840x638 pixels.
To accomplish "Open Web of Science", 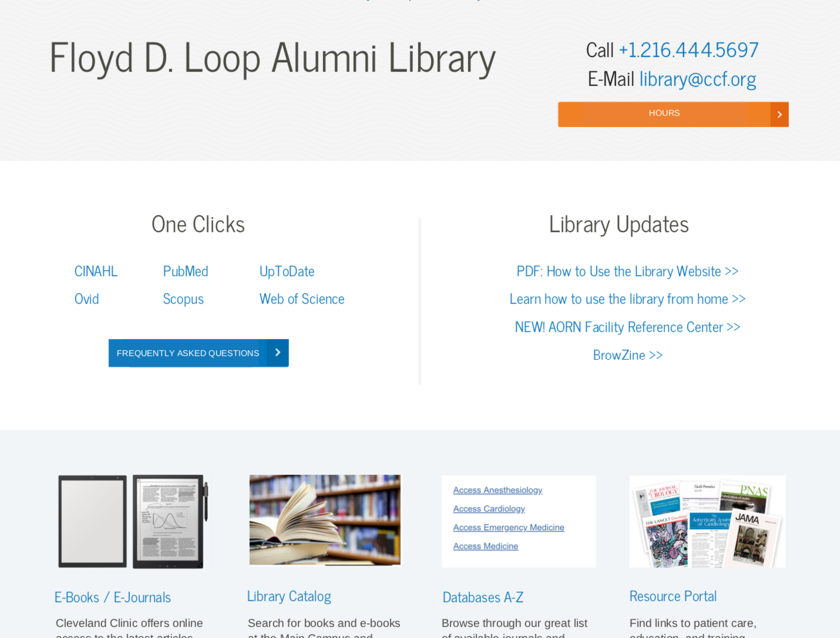I will [x=302, y=299].
